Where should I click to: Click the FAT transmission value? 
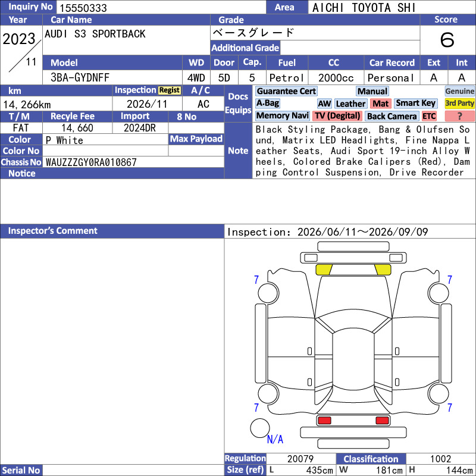pyautogui.click(x=21, y=128)
